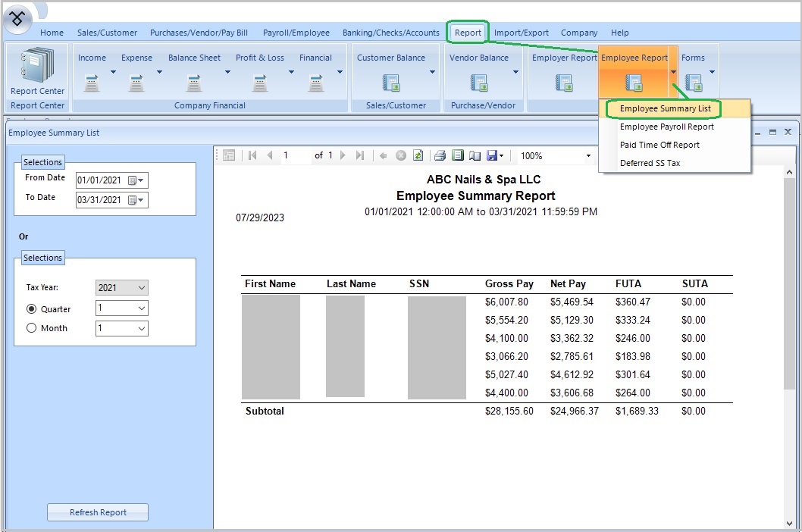The width and height of the screenshot is (802, 532).
Task: Click the Export save disk icon
Action: pyautogui.click(x=492, y=155)
